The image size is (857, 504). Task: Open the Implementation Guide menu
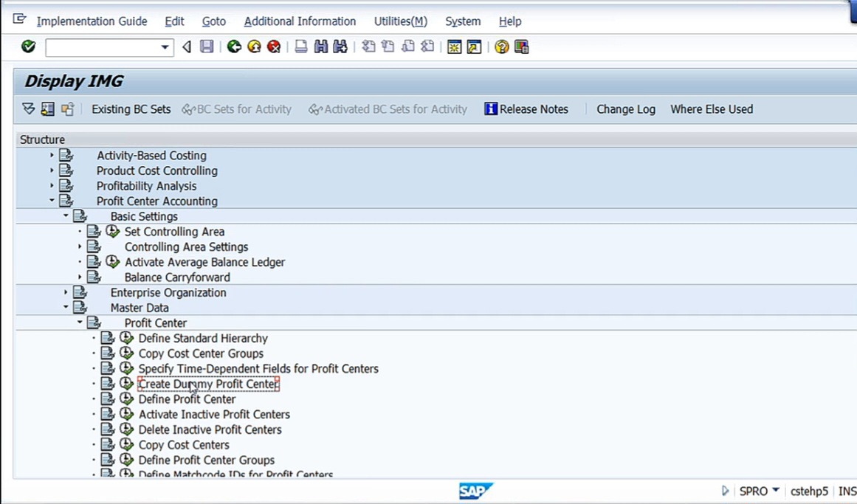pyautogui.click(x=92, y=21)
